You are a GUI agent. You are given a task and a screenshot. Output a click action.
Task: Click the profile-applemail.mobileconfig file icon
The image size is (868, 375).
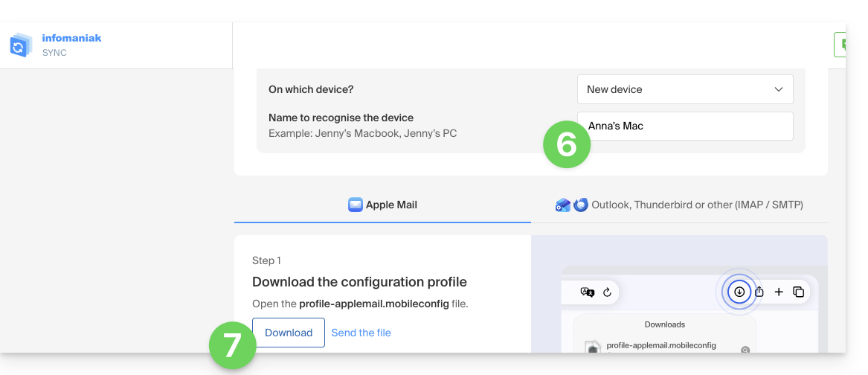coord(594,347)
